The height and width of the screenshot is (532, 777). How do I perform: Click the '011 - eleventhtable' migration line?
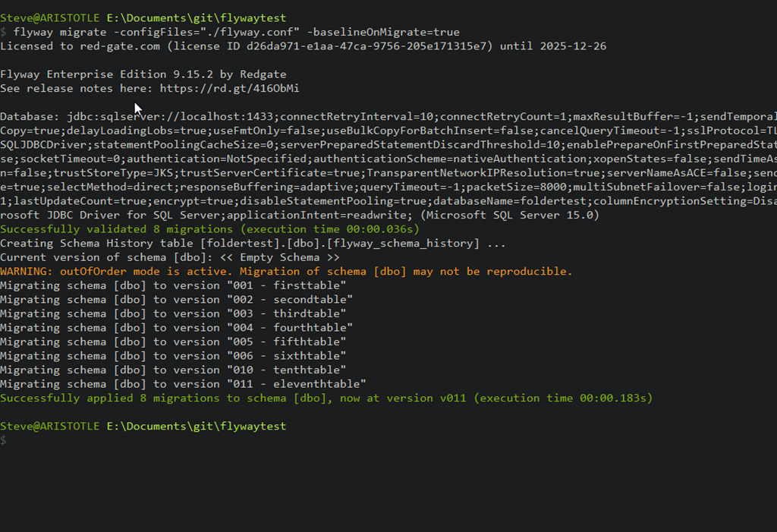(183, 384)
